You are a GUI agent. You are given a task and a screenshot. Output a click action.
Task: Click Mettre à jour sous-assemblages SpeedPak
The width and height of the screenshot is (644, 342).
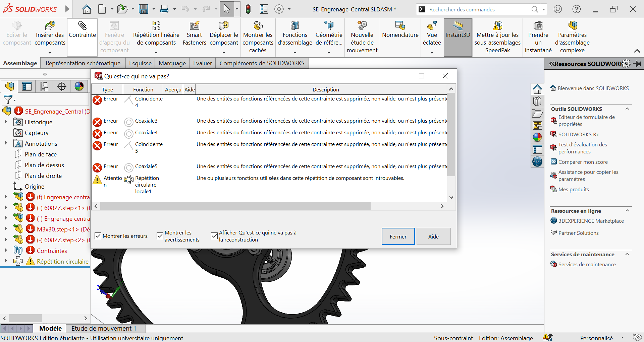(497, 37)
